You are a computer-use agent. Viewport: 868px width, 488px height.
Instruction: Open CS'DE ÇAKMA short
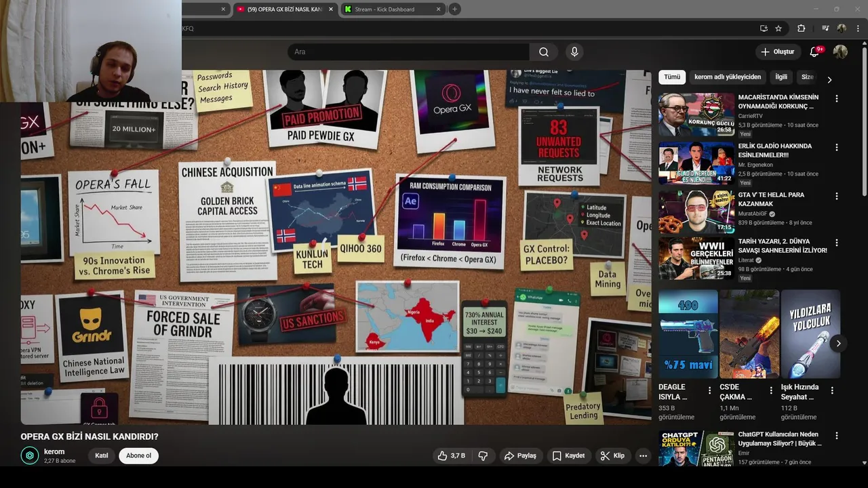749,334
